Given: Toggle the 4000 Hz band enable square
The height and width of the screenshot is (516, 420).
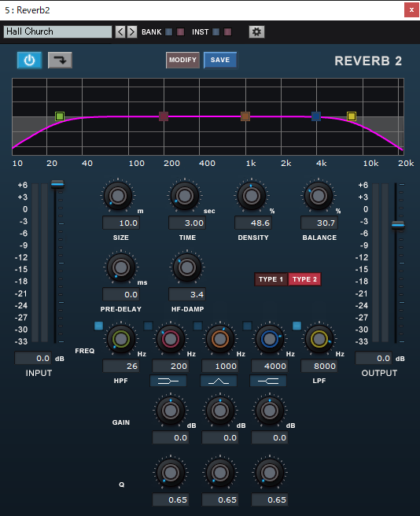Looking at the screenshot, I should click(x=247, y=326).
